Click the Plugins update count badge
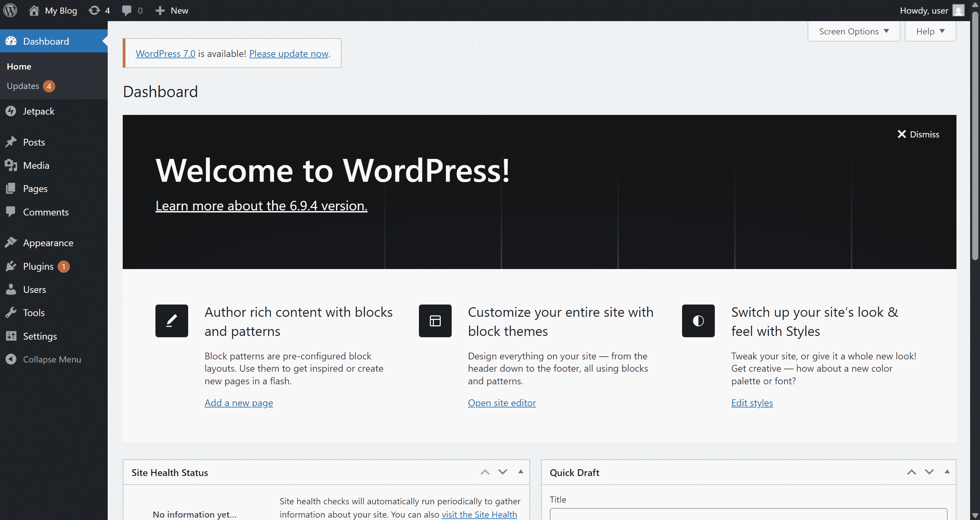The width and height of the screenshot is (980, 520). [63, 266]
